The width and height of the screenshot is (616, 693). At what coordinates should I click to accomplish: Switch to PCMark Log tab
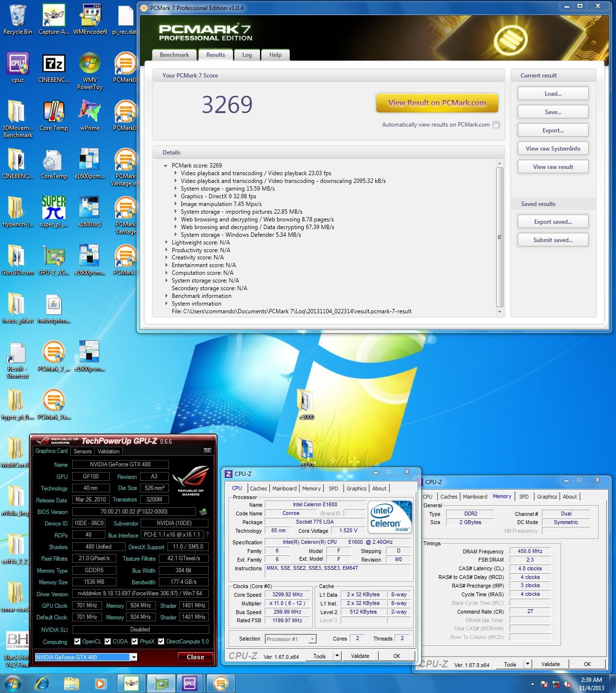pos(247,55)
